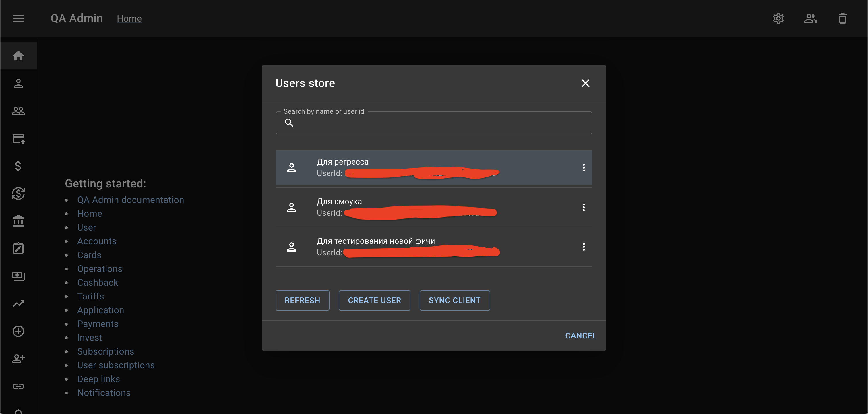The image size is (868, 414).
Task: Open Notifications link
Action: click(104, 393)
